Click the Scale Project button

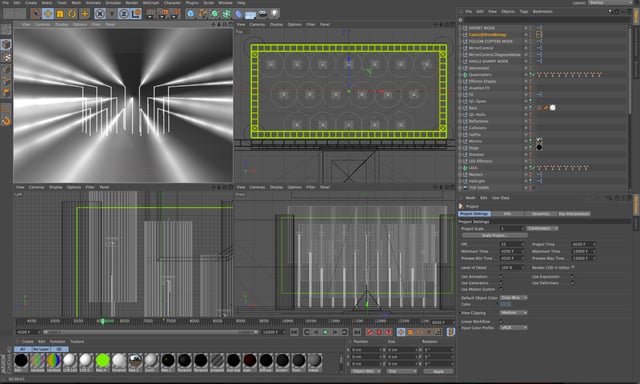pos(495,235)
